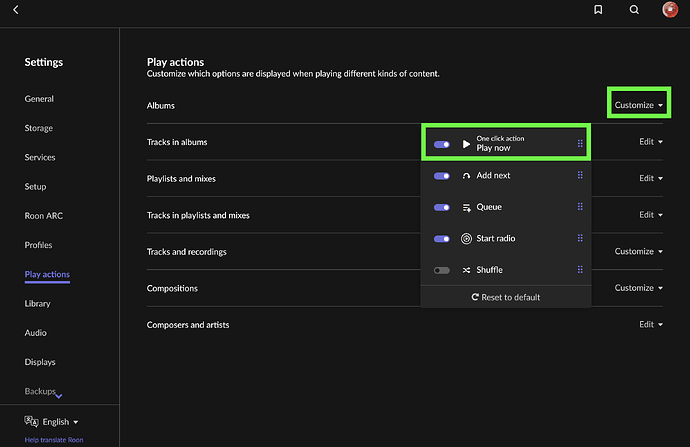
Task: Open the bookmark icon in top bar
Action: [598, 10]
